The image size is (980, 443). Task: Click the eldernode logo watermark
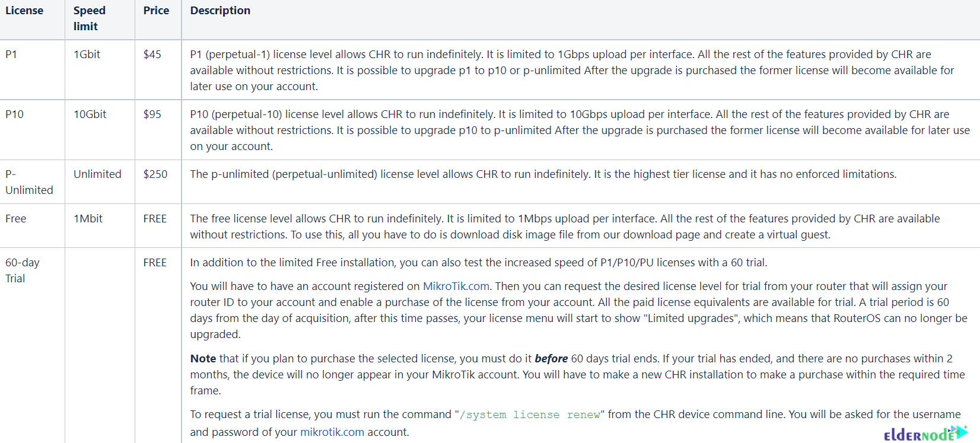click(925, 434)
